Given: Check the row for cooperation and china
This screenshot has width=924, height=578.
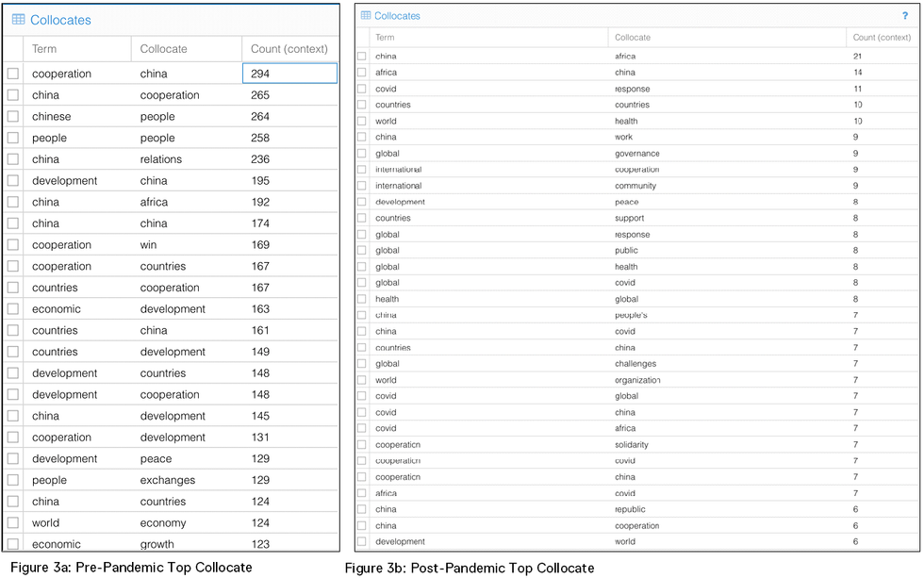Looking at the screenshot, I should (13, 74).
